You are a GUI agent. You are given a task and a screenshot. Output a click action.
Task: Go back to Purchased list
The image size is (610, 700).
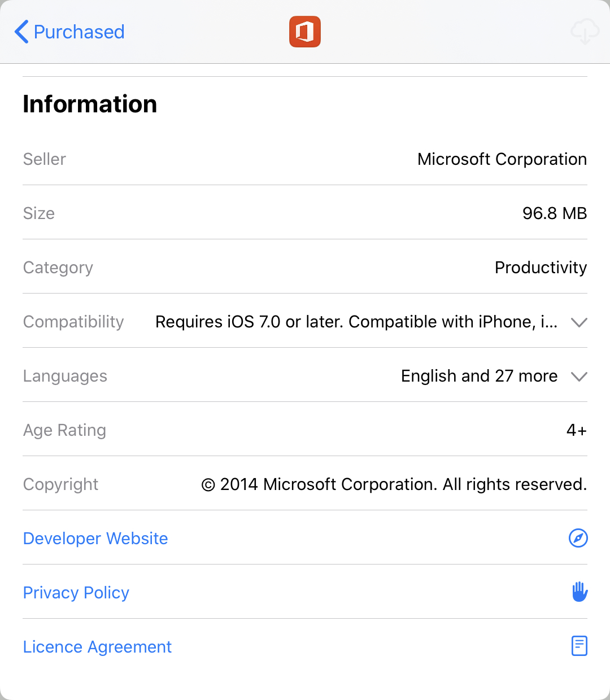69,32
